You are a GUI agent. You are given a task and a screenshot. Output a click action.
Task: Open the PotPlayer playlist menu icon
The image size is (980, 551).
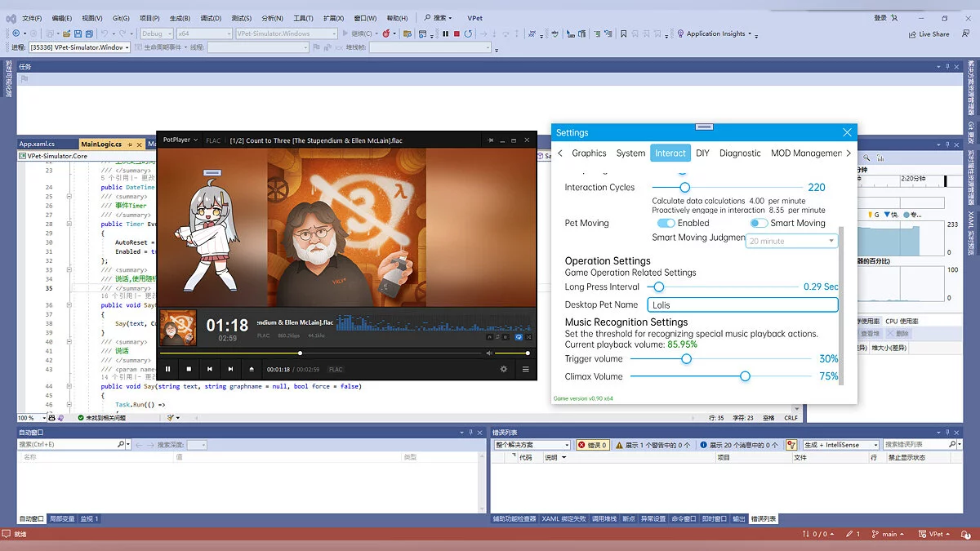(525, 369)
